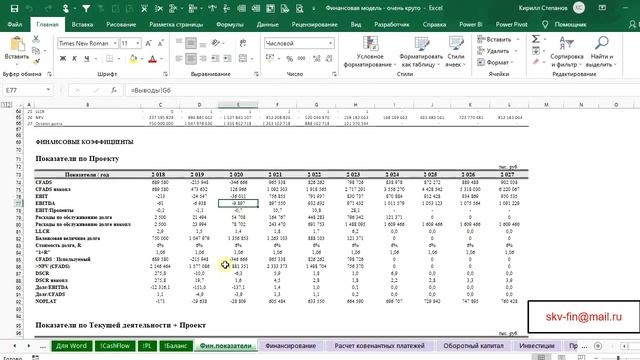Click the Format Painter brush icon

36,62
